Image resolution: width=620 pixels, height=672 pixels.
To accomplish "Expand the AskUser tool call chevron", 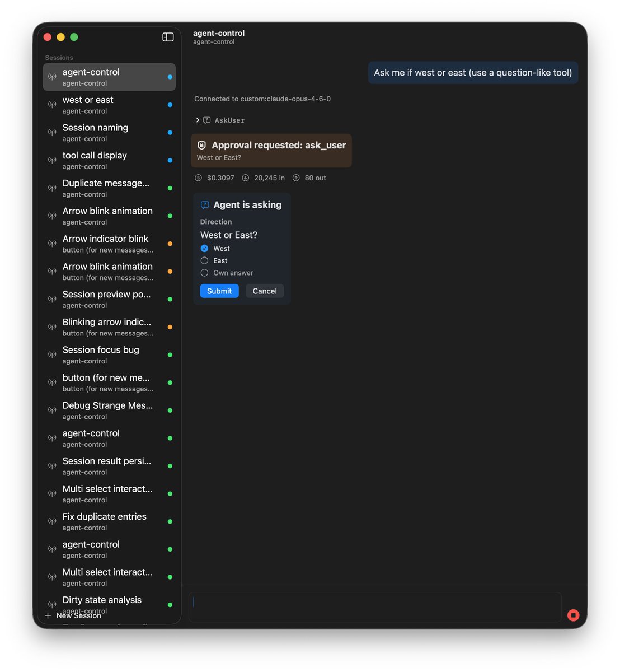I will point(198,120).
